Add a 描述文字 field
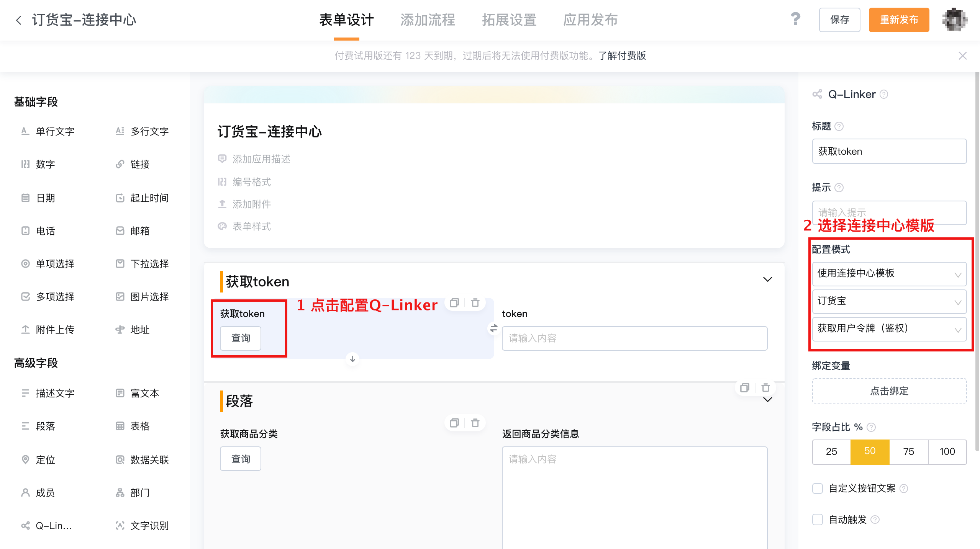The image size is (980, 549). tap(48, 393)
